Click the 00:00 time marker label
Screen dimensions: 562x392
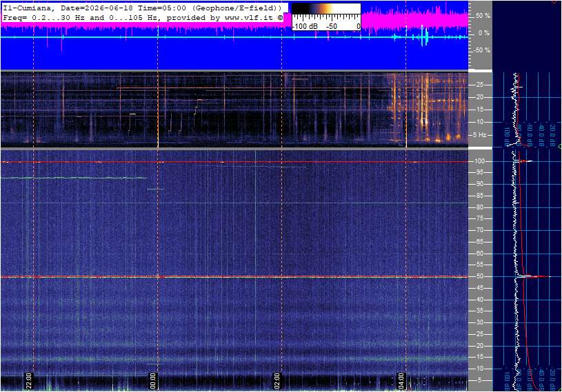pos(153,381)
